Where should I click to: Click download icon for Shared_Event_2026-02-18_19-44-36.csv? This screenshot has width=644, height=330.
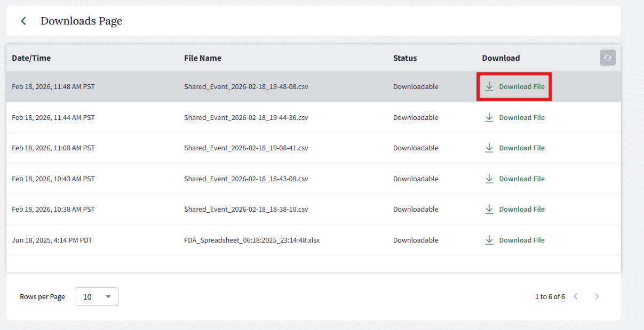click(x=489, y=117)
